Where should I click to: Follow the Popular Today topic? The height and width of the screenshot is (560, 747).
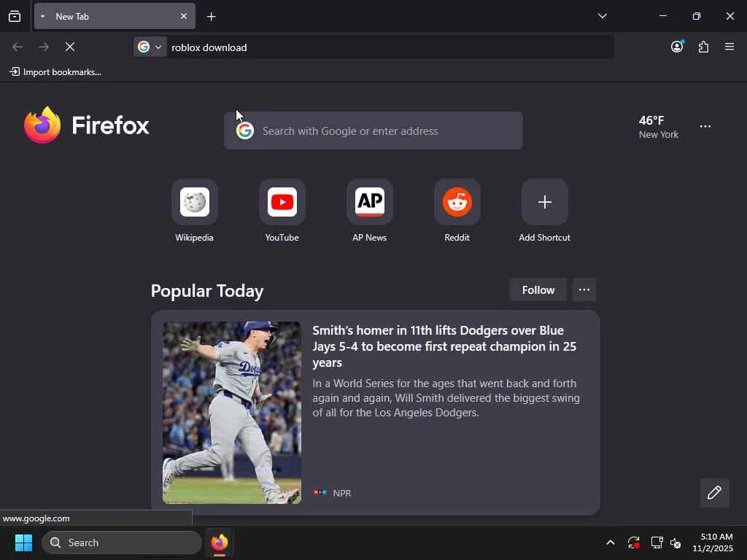point(538,290)
